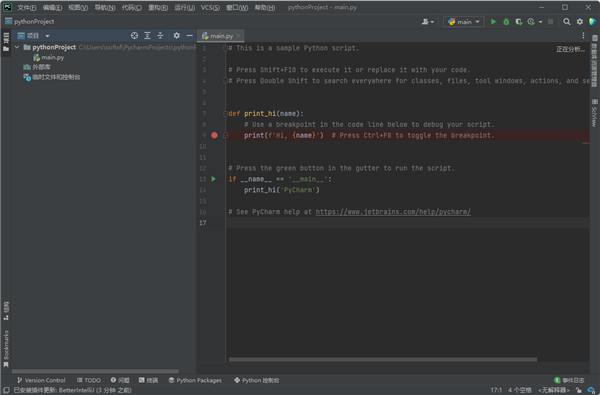Open the Edit menu
Screen dimensions: 600x395
52,8
